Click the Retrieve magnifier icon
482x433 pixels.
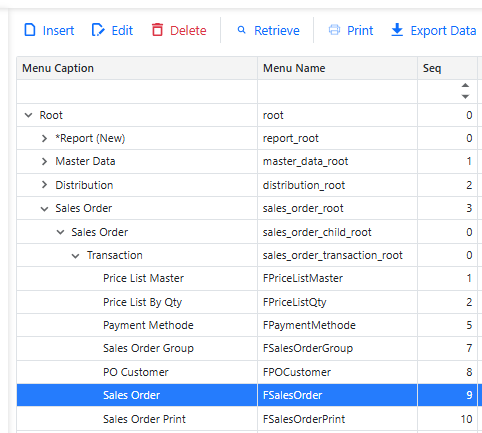point(241,30)
